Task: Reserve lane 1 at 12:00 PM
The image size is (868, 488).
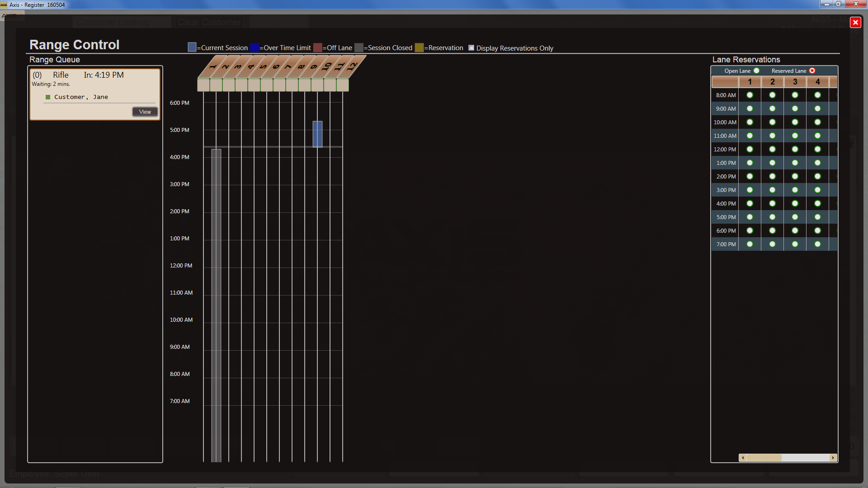Action: (x=750, y=149)
